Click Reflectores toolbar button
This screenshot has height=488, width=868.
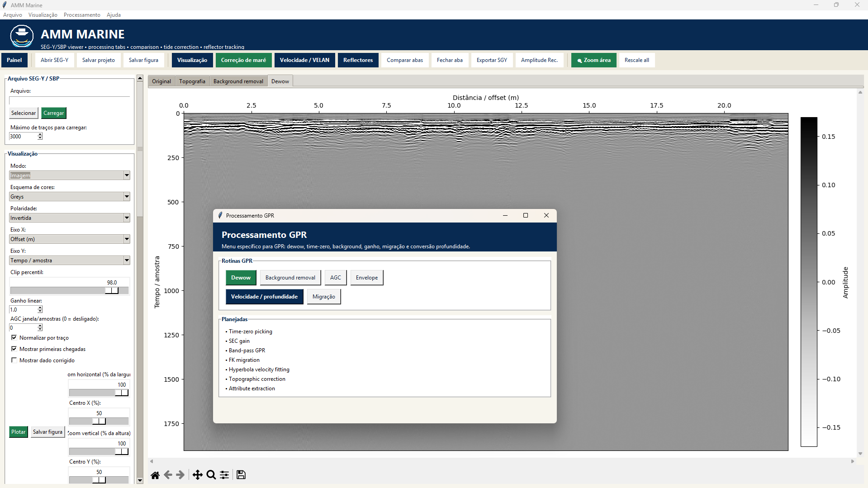tap(358, 60)
